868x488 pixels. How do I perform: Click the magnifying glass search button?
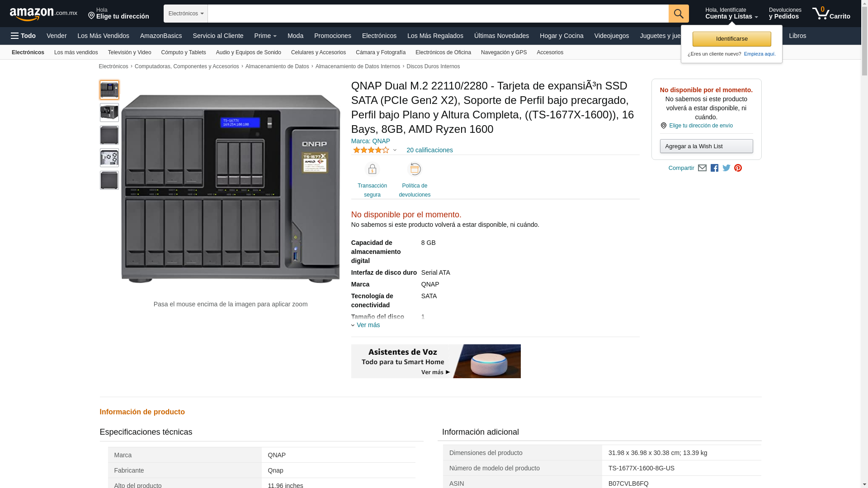click(x=678, y=14)
